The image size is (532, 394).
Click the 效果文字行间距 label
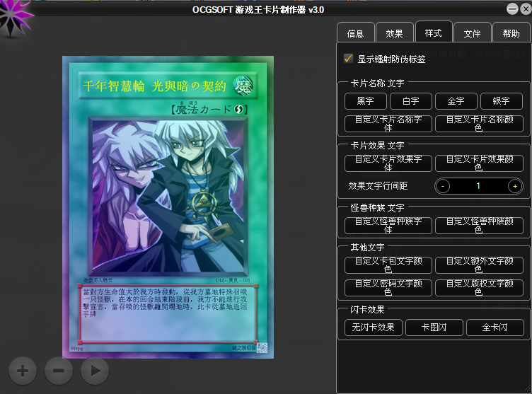378,186
